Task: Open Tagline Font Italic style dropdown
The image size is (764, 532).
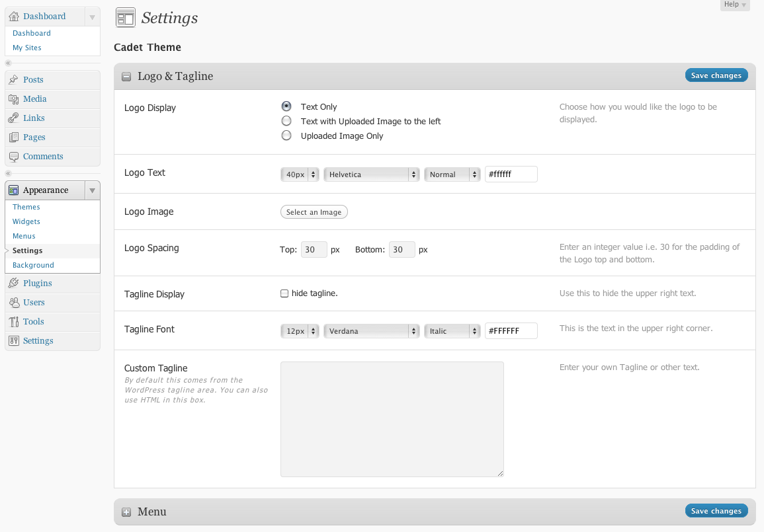Action: (452, 331)
